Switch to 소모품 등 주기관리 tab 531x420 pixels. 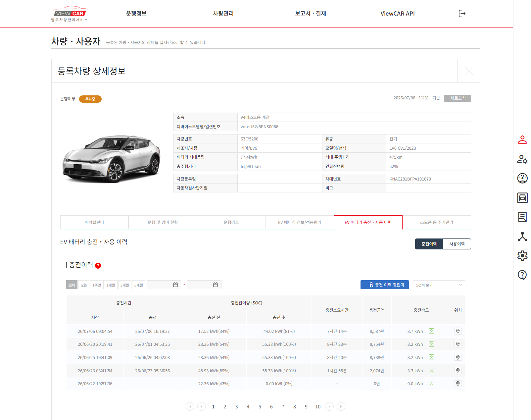click(437, 222)
